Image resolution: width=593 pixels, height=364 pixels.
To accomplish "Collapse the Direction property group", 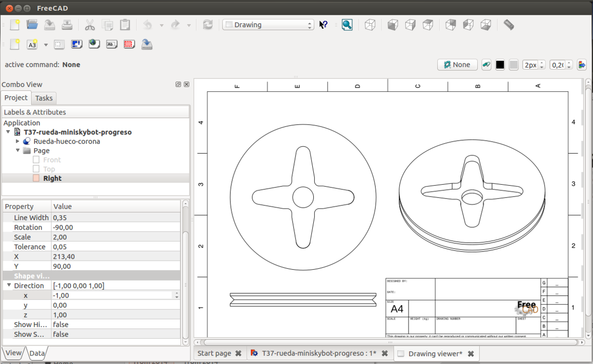I will (9, 285).
